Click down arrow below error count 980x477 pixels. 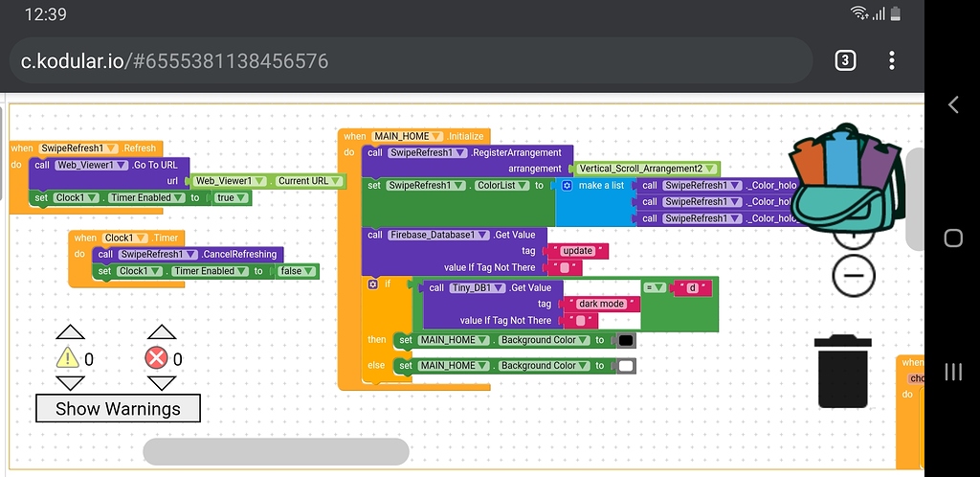tap(161, 383)
